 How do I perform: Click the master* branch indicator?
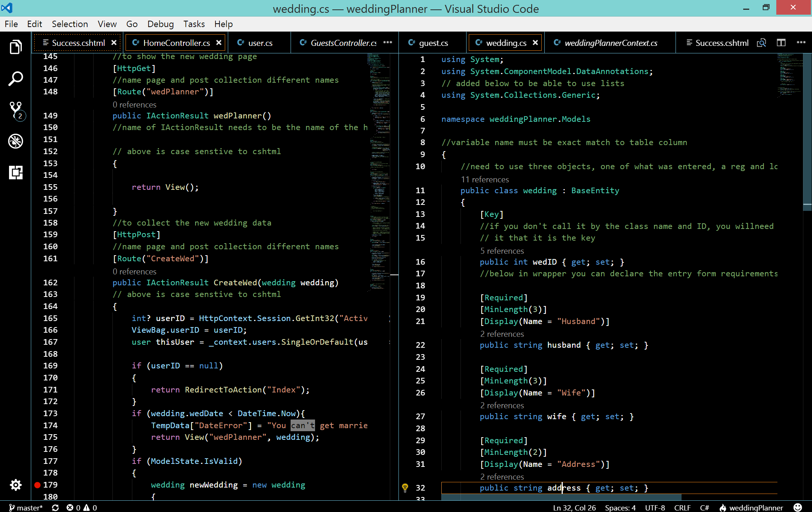(26, 507)
